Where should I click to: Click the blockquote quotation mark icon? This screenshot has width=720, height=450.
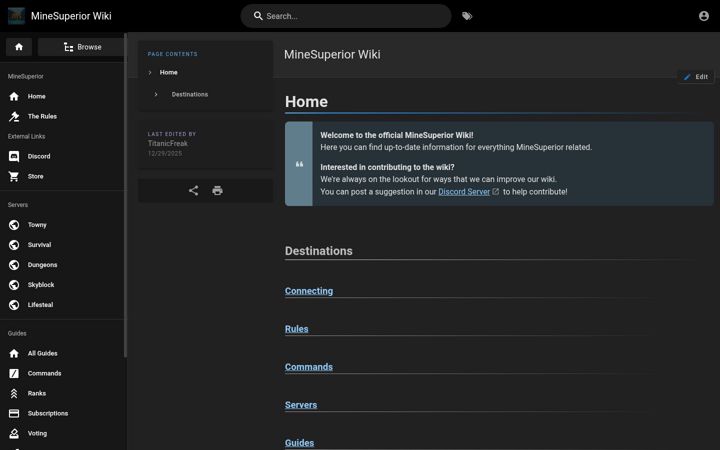tap(299, 164)
